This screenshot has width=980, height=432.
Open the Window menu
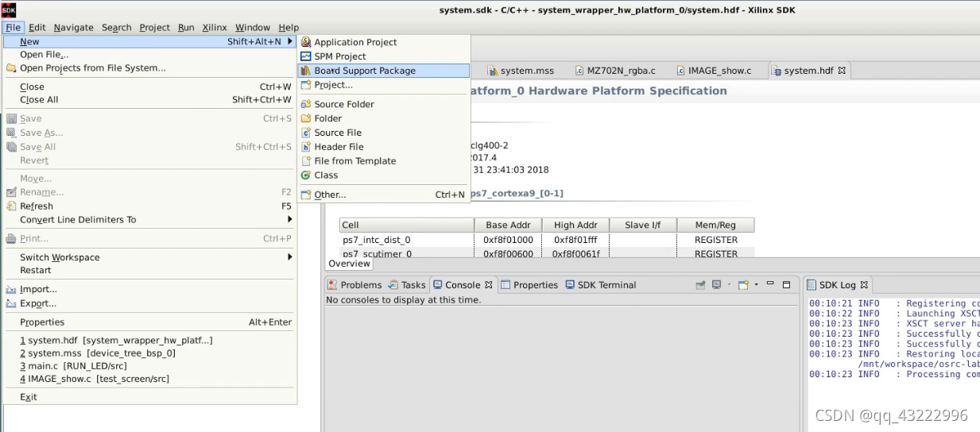click(x=253, y=27)
